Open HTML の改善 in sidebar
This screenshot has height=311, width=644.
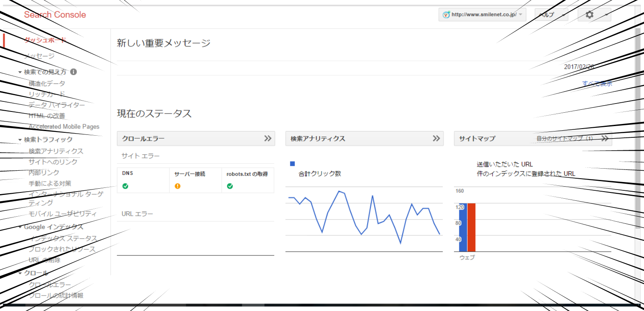pyautogui.click(x=47, y=116)
